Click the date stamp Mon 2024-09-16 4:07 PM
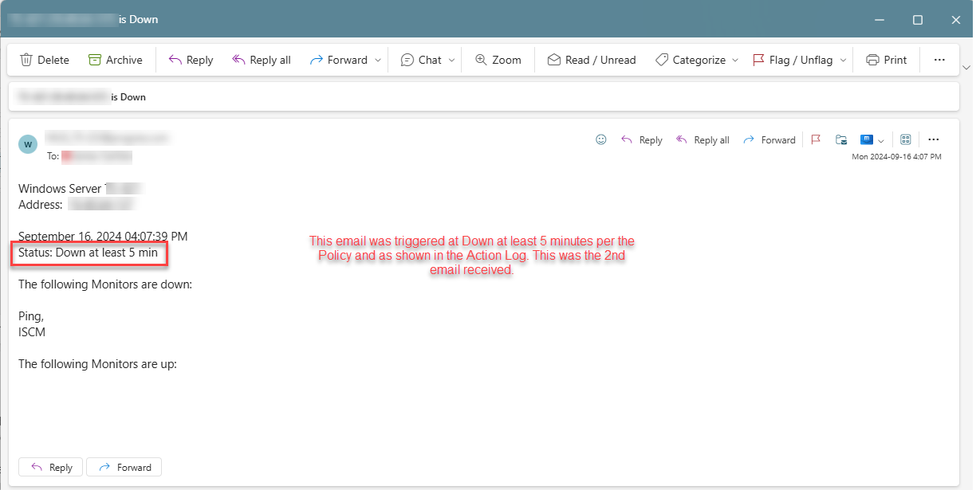980x490 pixels. (x=896, y=157)
